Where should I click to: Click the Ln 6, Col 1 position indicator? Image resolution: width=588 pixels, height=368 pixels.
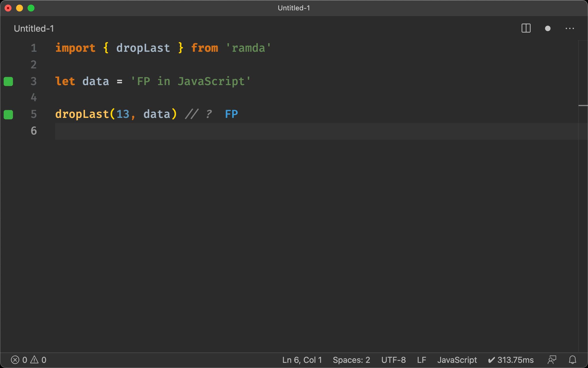click(x=302, y=360)
